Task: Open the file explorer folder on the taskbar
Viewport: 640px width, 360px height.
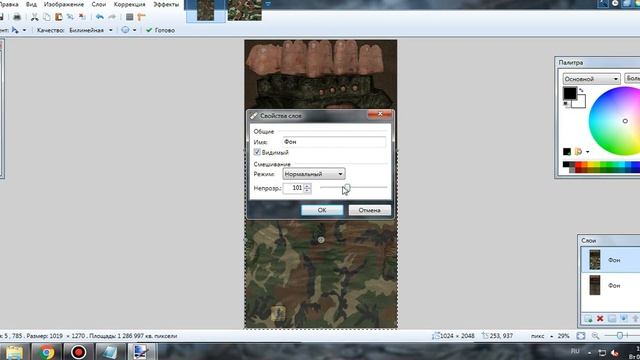Action: coord(14,352)
